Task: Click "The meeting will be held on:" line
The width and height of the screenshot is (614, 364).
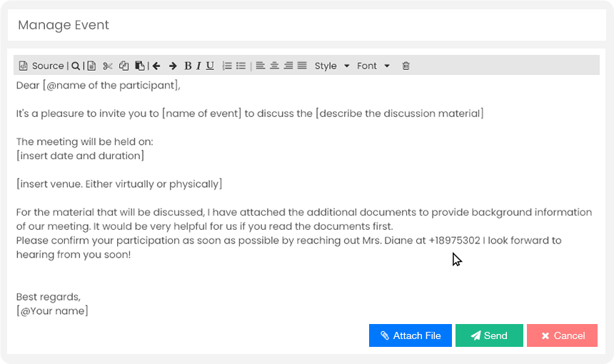Action: 84,142
